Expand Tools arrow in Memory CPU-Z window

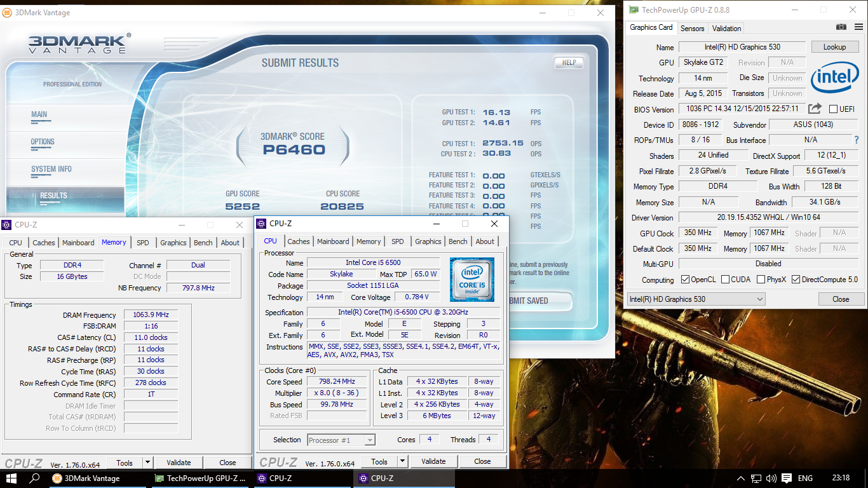coord(147,463)
